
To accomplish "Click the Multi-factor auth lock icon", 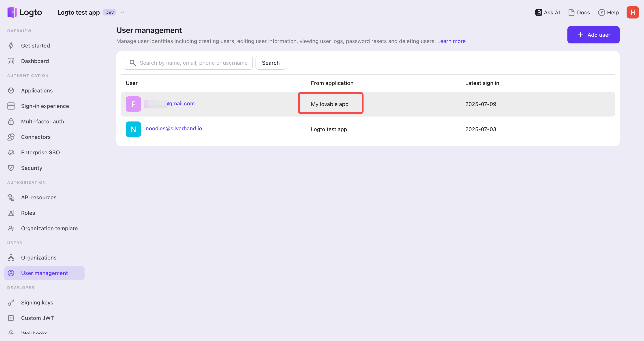I will click(x=11, y=121).
